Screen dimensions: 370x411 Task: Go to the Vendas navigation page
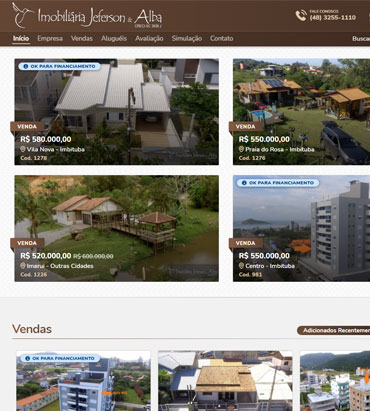(x=82, y=38)
